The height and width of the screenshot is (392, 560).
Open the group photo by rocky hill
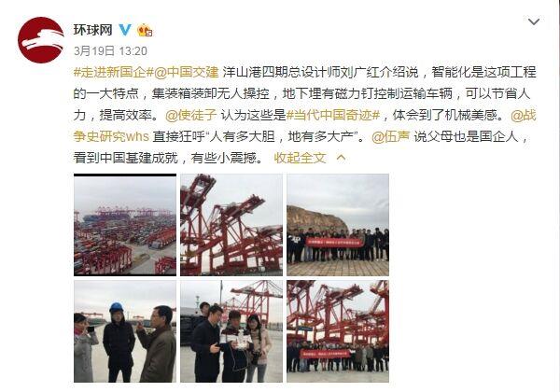338,225
